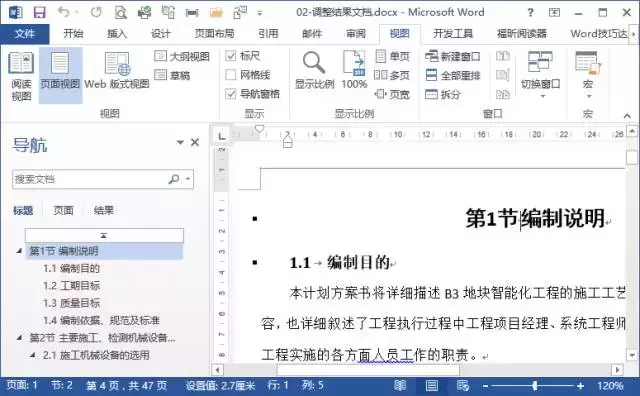Collapse the 第2节 主要施工 heading
Image resolution: width=640 pixels, height=396 pixels.
click(19, 338)
